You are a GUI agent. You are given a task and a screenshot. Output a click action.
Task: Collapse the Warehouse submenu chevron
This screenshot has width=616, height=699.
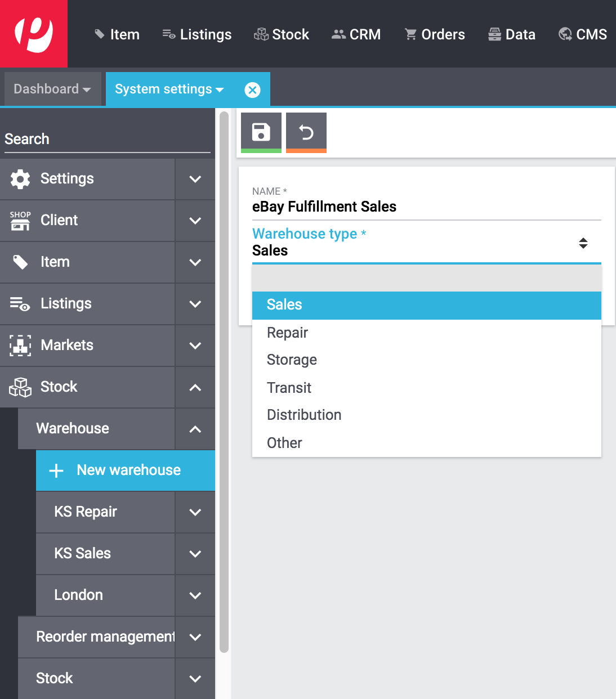195,429
